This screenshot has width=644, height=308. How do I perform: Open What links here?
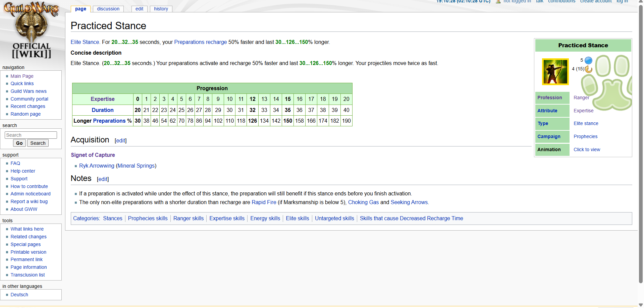[27, 229]
